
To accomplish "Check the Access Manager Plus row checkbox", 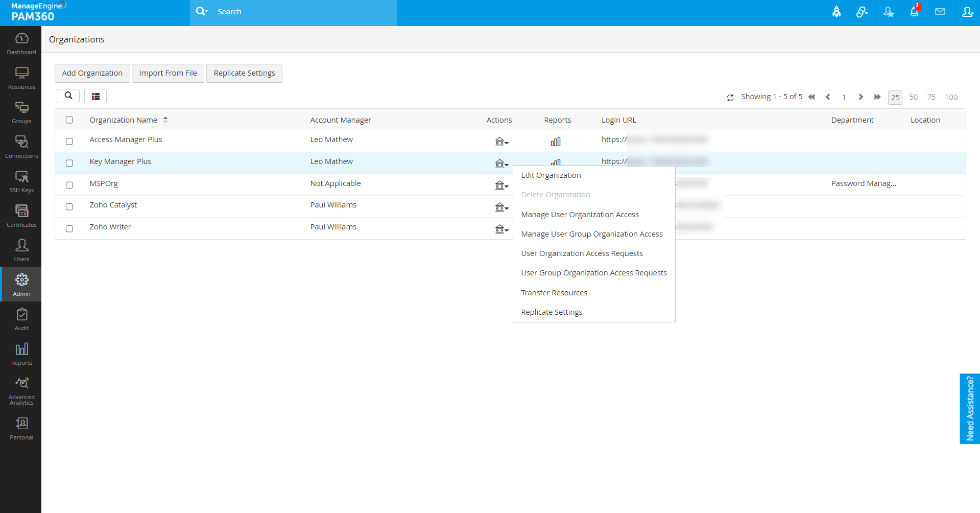I will pos(69,142).
